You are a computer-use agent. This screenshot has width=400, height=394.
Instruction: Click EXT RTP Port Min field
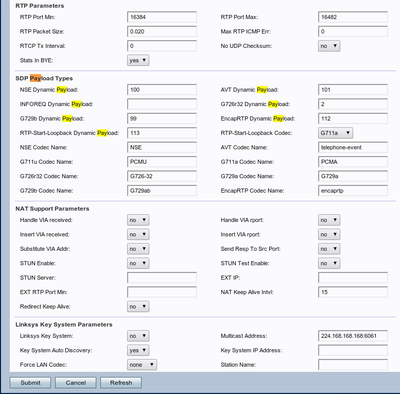(x=162, y=292)
